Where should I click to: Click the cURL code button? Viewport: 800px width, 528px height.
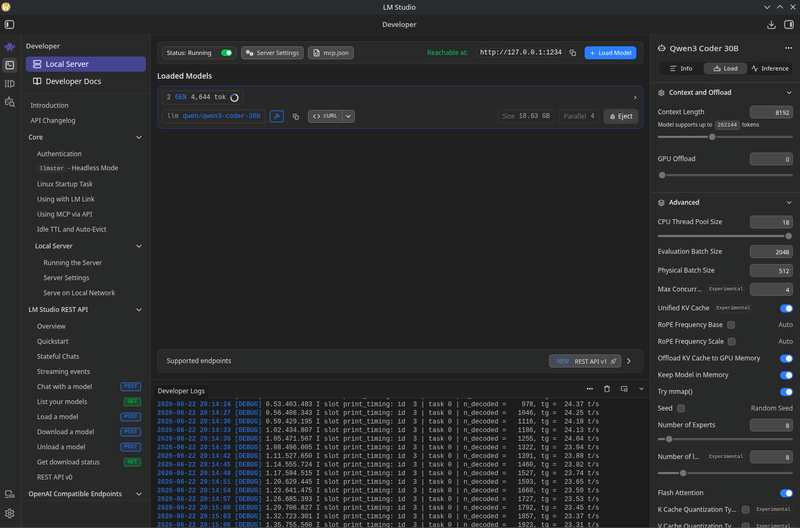coord(325,116)
